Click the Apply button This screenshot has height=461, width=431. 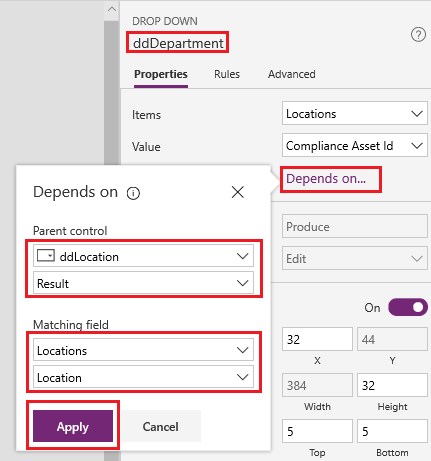[73, 426]
